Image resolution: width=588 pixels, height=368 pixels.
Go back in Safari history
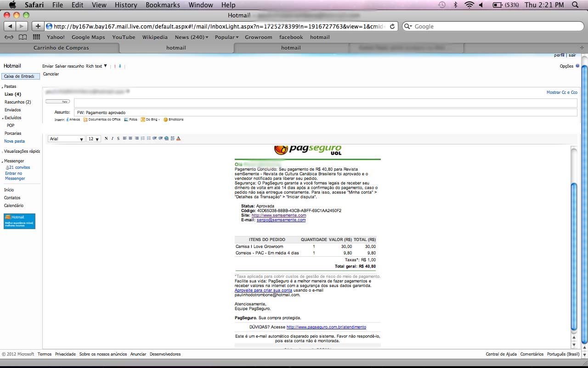pos(10,26)
